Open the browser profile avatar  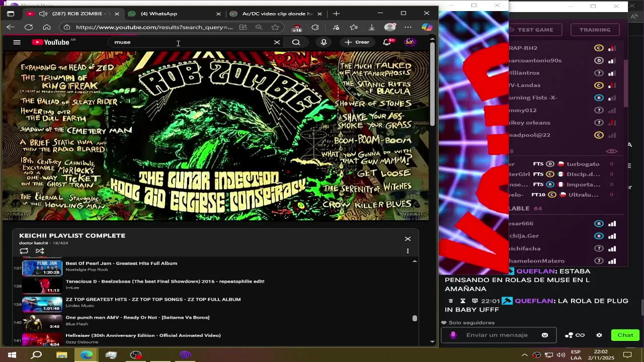[390, 27]
